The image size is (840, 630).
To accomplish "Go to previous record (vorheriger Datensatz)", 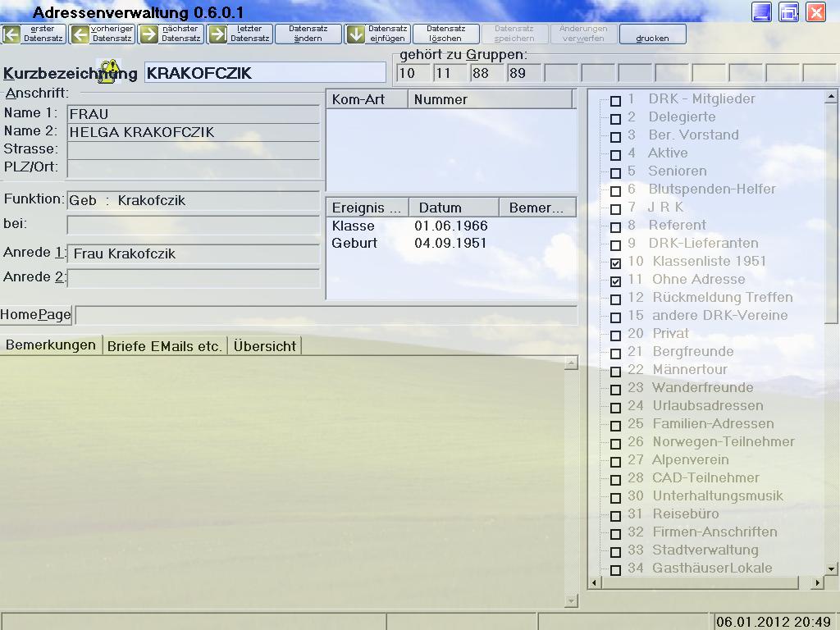I will [x=103, y=34].
